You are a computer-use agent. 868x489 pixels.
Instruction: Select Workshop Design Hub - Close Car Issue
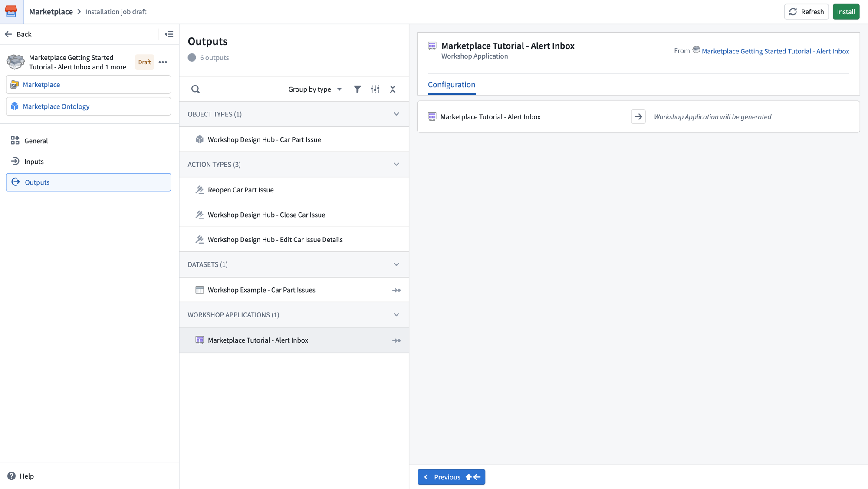[x=294, y=215]
